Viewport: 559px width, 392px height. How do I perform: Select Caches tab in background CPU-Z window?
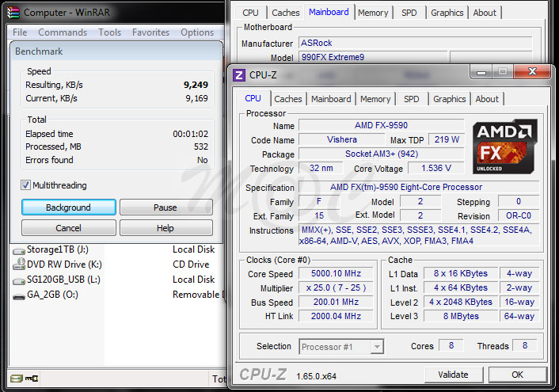tap(286, 13)
